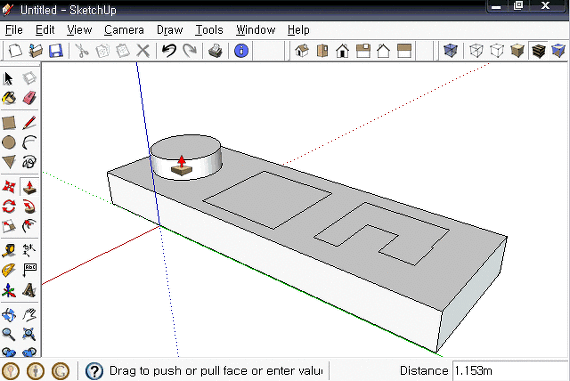Open Instructor help question mark icon
570x381 pixels.
click(94, 371)
